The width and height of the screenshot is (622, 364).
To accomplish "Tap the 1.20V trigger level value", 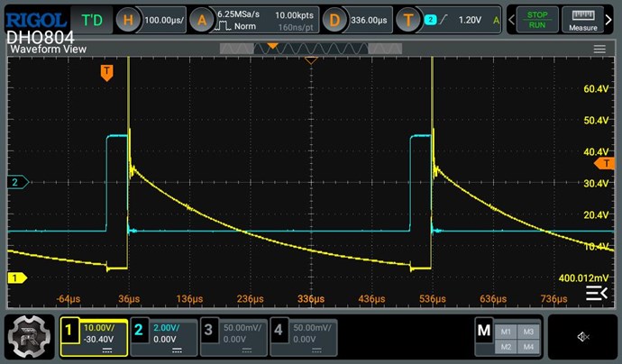I will pos(470,20).
